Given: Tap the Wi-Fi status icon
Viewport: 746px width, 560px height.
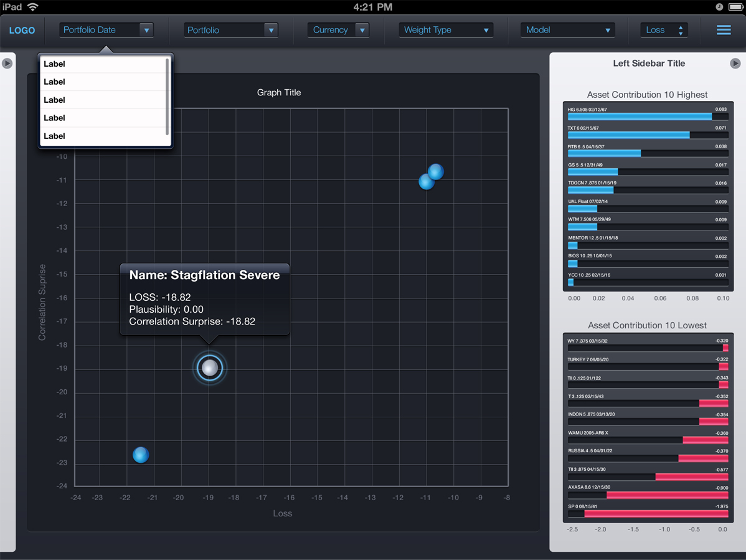Looking at the screenshot, I should (x=33, y=7).
